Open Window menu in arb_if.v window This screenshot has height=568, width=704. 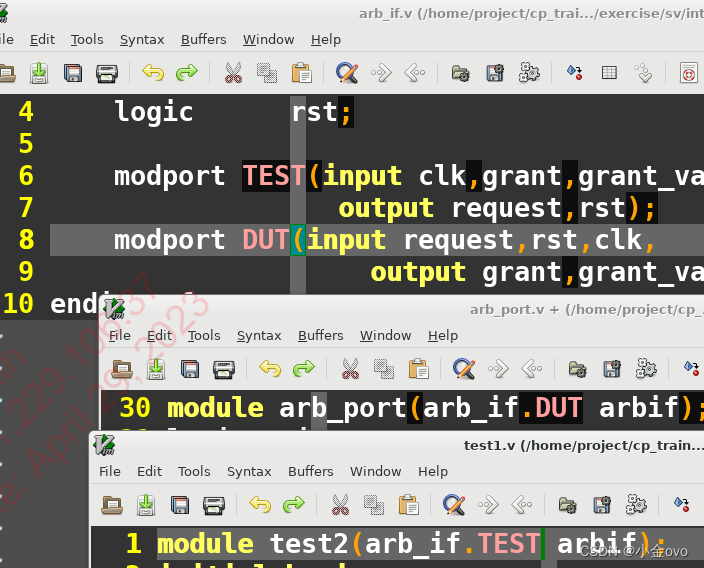(268, 40)
